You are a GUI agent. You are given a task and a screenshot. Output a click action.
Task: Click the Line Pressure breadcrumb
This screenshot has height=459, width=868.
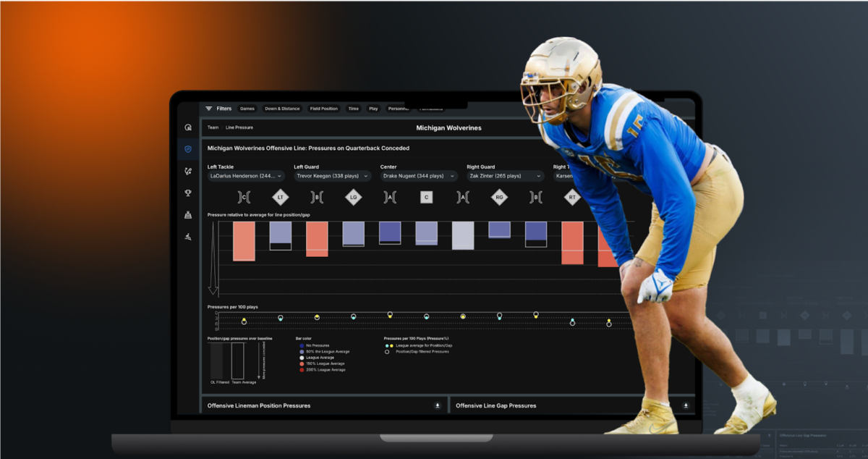[x=239, y=127]
